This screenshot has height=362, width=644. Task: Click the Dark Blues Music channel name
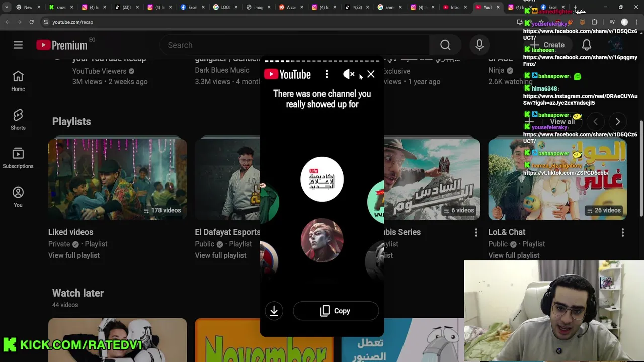pyautogui.click(x=222, y=70)
